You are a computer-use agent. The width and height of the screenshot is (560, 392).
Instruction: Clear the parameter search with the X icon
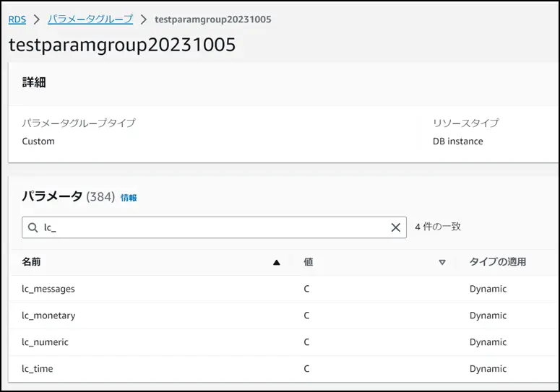[x=395, y=227]
